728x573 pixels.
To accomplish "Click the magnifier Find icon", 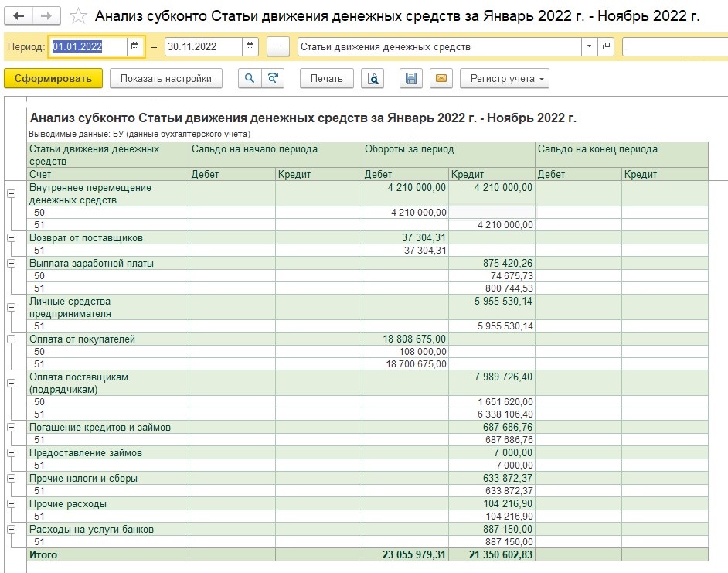I will [250, 78].
